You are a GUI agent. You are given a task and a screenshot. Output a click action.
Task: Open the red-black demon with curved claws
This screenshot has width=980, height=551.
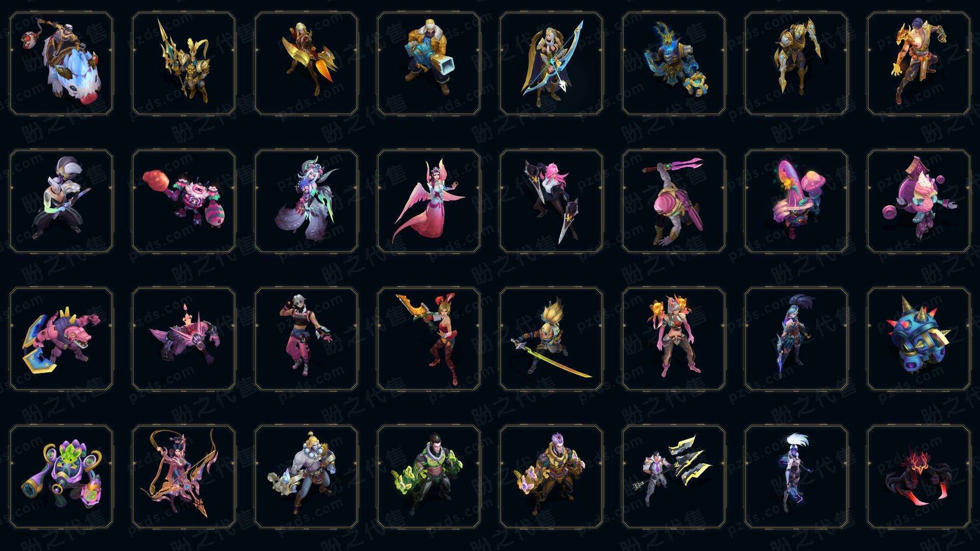(x=919, y=477)
